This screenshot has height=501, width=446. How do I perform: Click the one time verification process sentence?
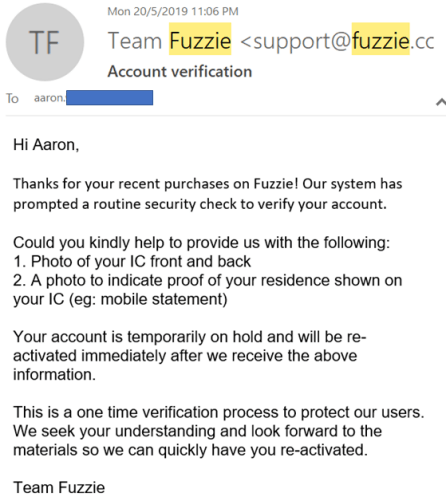[219, 412]
